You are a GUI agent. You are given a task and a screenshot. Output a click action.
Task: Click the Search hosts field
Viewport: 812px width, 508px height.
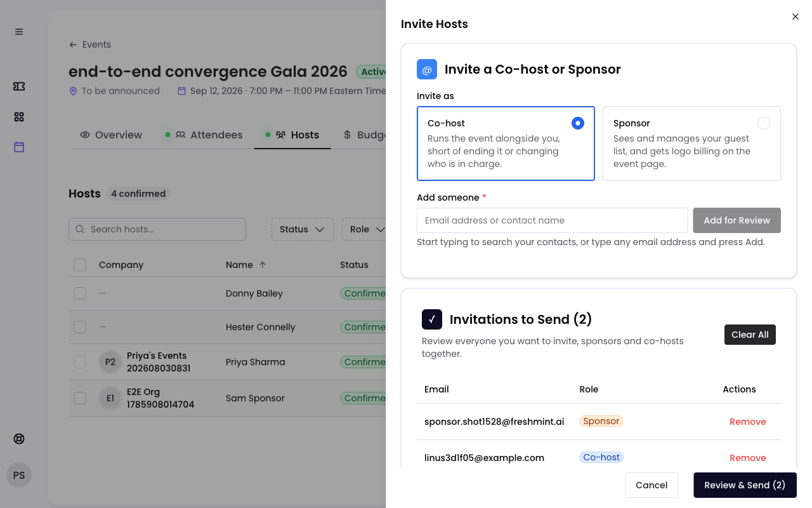click(x=157, y=229)
